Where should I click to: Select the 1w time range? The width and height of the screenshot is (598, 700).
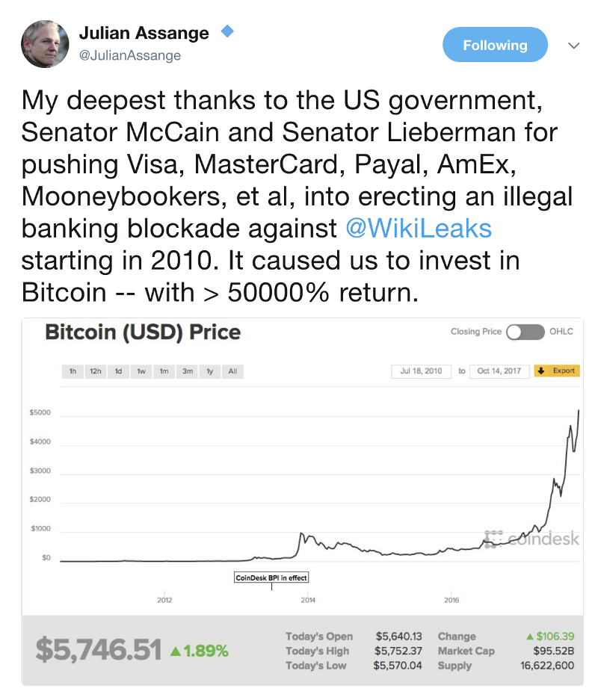point(141,371)
